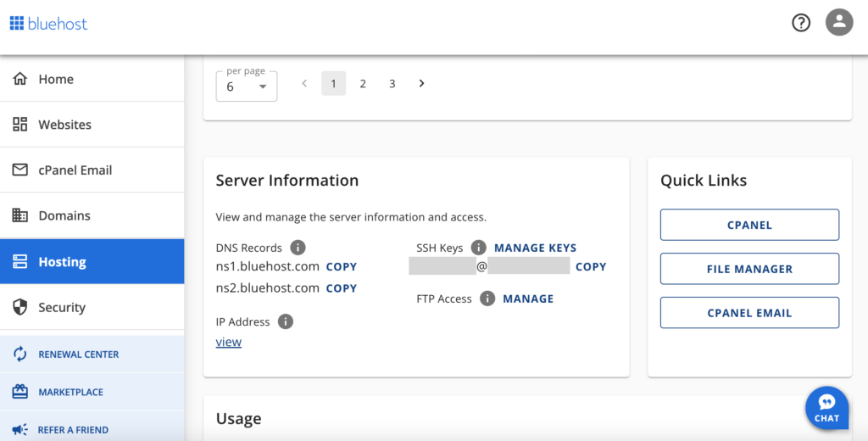Click the Websites grid icon in sidebar
This screenshot has width=868, height=441.
click(20, 124)
